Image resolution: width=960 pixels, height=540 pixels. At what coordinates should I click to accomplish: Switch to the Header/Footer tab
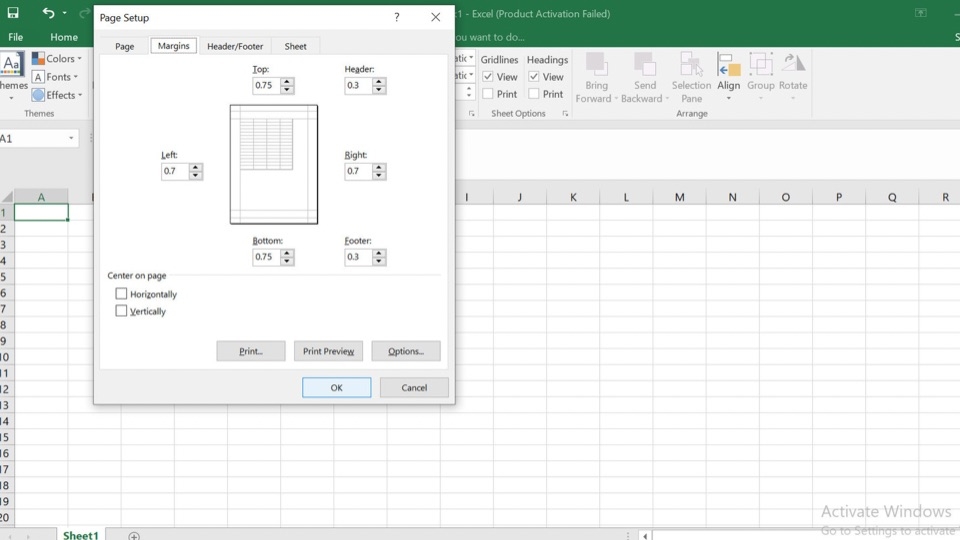point(235,46)
